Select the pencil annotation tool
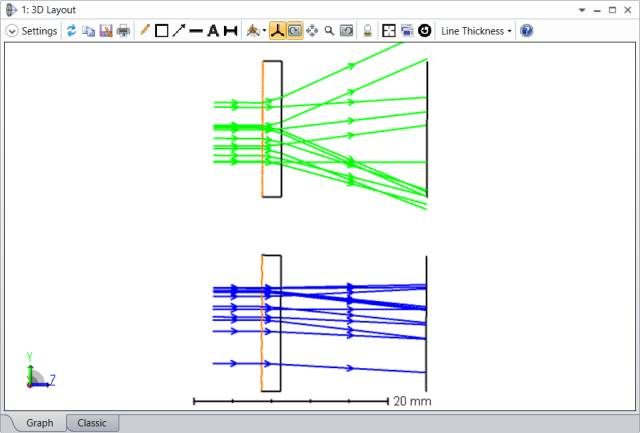The image size is (640, 433). [x=145, y=31]
